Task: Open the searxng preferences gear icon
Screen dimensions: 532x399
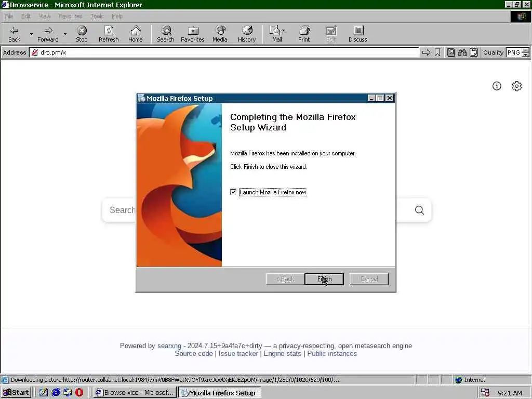Action: pos(517,86)
